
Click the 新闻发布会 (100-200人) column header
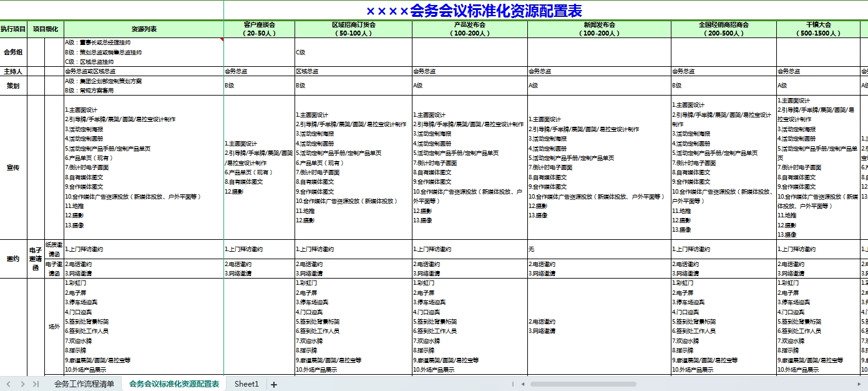(x=599, y=29)
